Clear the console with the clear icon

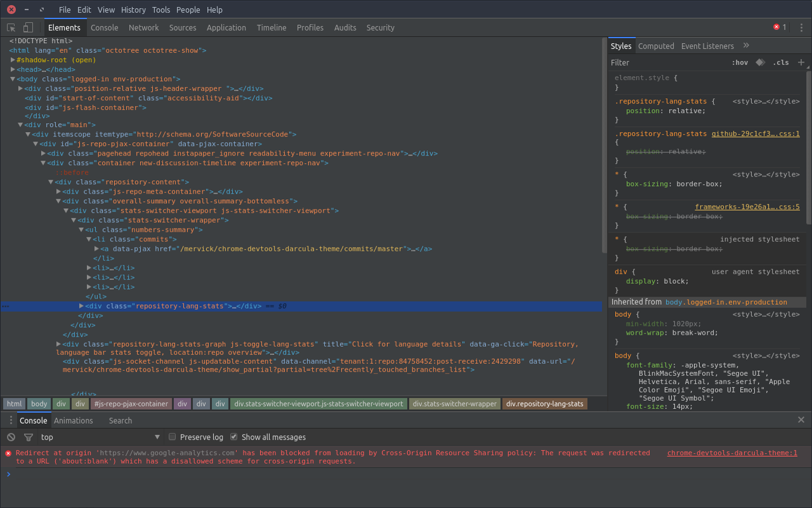(x=11, y=437)
